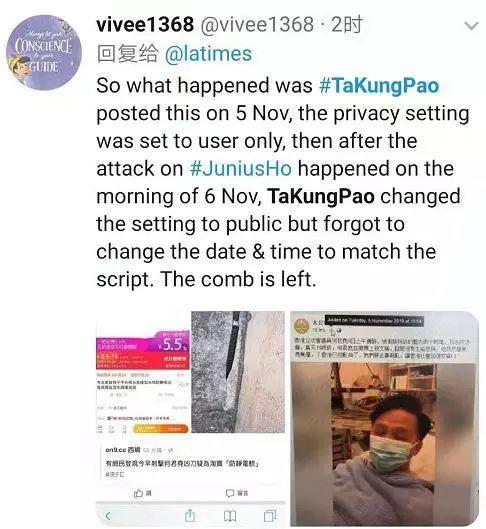Tap the browser share icon

point(190,516)
